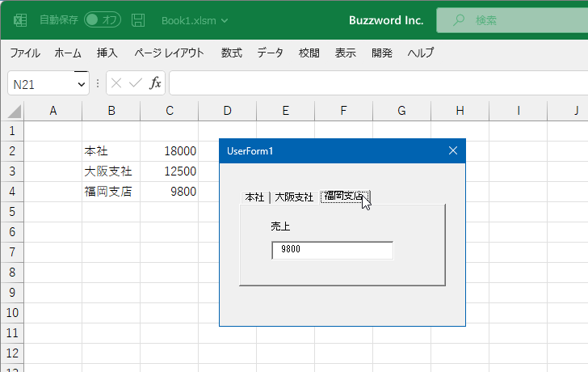This screenshot has height=372, width=588.
Task: Click cell C4 with value 9800
Action: point(170,192)
